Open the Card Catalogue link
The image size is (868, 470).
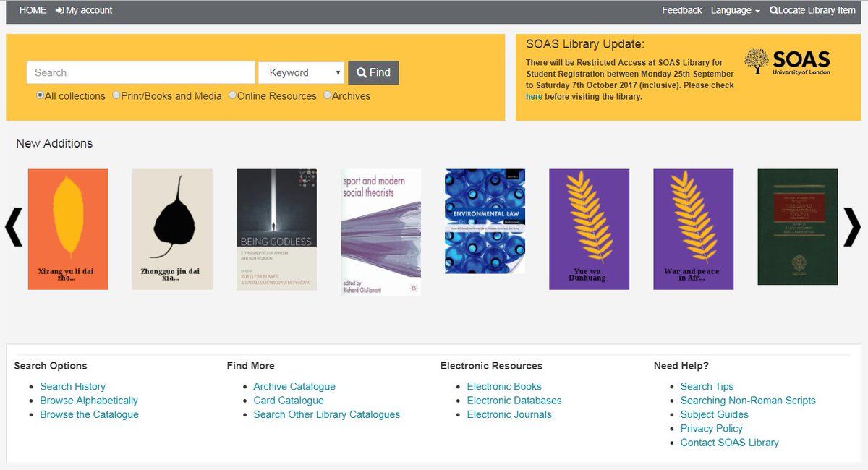click(x=289, y=401)
